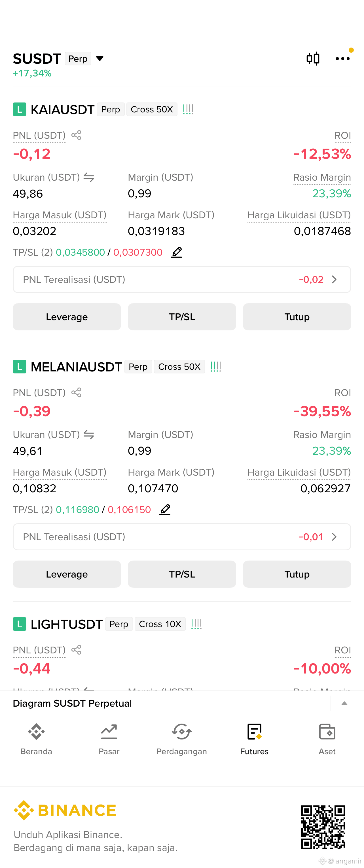Expand the Diagram SUSDT Perpetual chart panel
The width and height of the screenshot is (364, 868).
(x=344, y=703)
